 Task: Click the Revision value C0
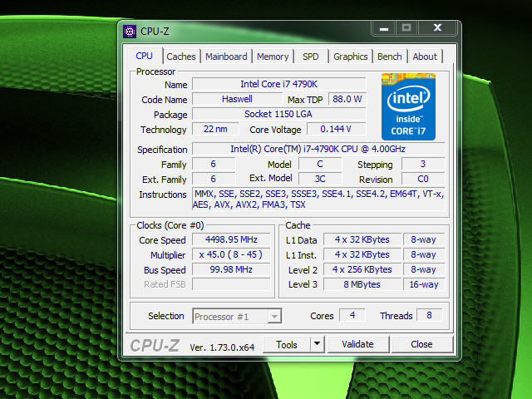click(x=423, y=179)
